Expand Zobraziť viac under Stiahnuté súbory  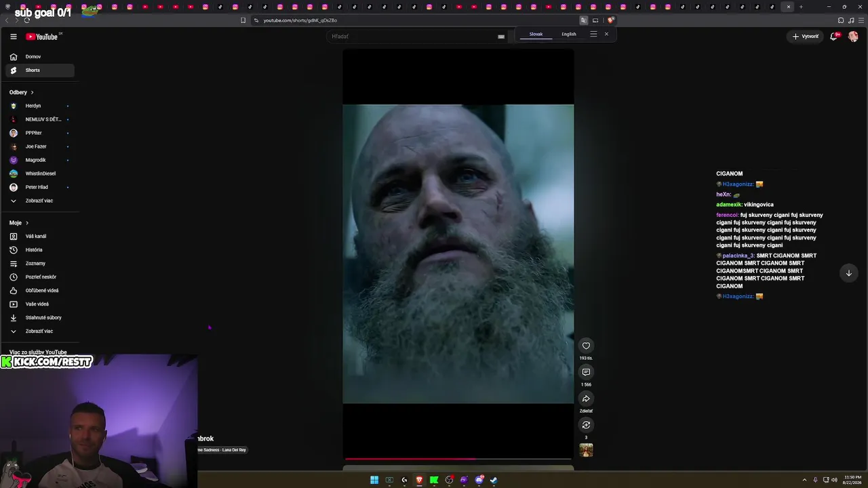coord(41,331)
